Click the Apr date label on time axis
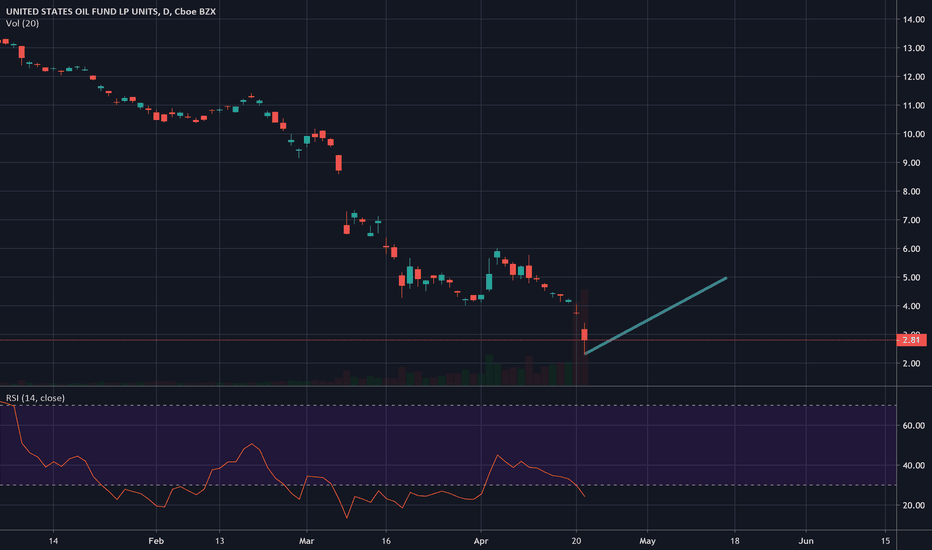The image size is (932, 550). [481, 541]
